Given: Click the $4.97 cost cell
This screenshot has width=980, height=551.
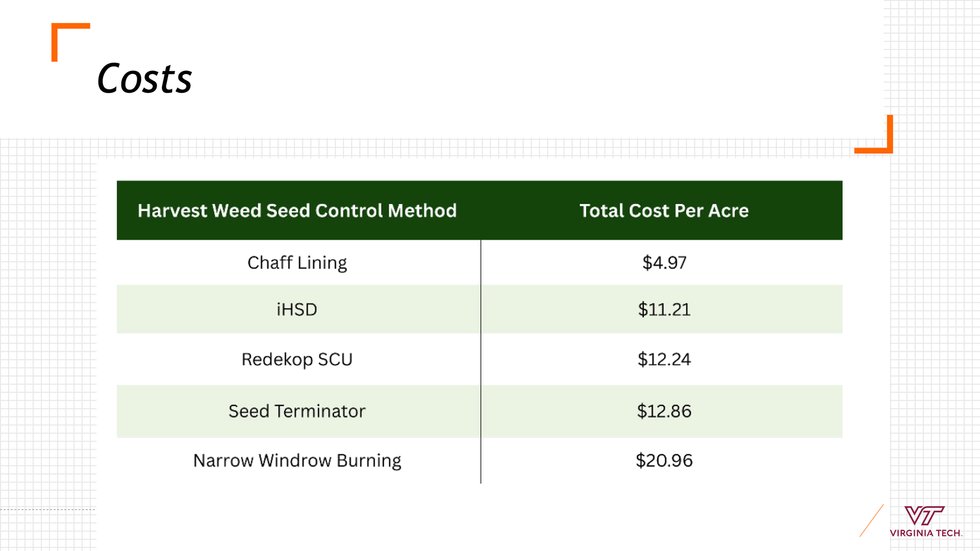Looking at the screenshot, I should point(664,263).
